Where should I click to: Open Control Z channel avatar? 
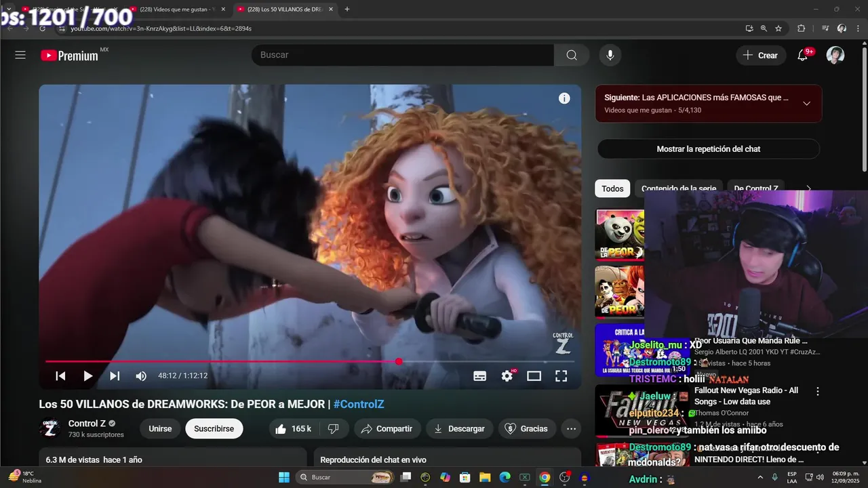(x=51, y=428)
